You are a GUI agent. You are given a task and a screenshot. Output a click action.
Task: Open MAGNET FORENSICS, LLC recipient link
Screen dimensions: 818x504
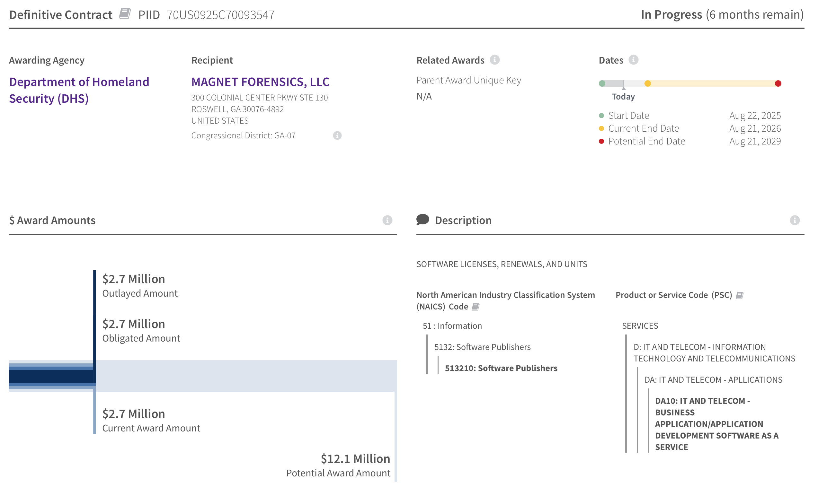pos(260,82)
